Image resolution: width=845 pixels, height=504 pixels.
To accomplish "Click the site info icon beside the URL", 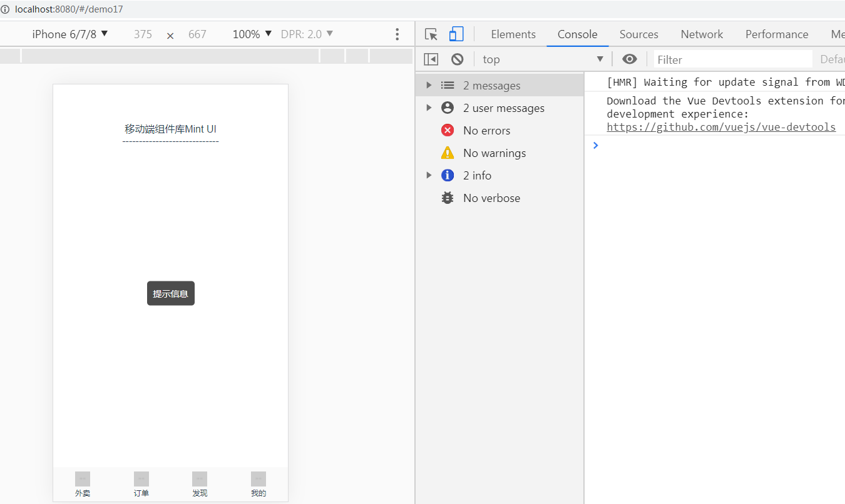I will tap(6, 9).
